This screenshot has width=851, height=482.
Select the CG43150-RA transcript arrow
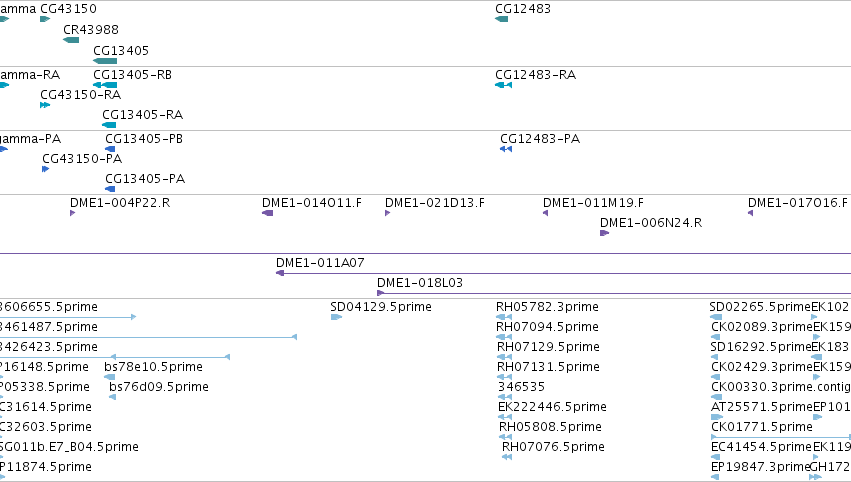click(45, 105)
